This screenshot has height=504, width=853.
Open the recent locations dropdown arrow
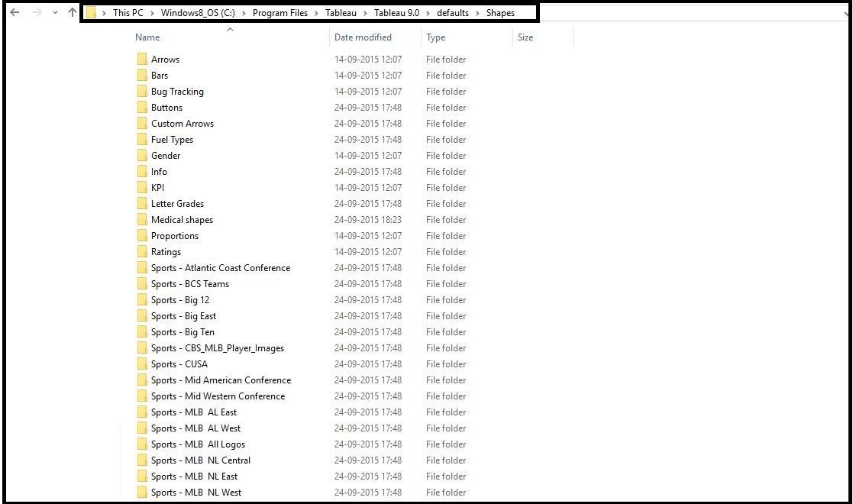pyautogui.click(x=55, y=12)
